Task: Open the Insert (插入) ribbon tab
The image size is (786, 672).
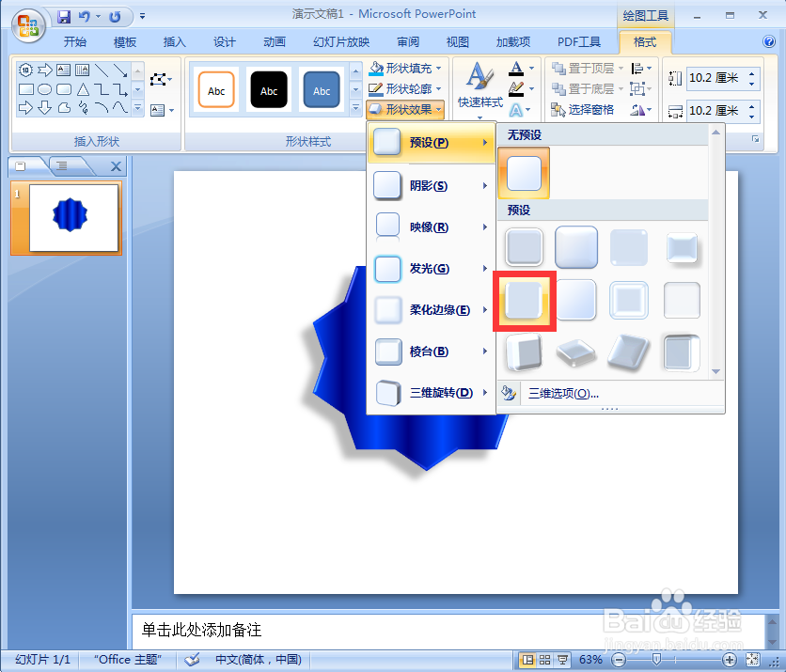Action: [175, 41]
